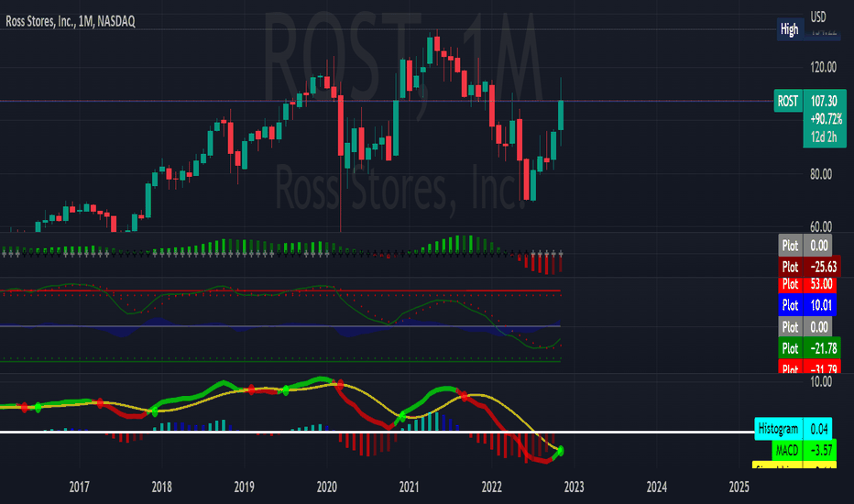Viewport: 854px width, 504px height.
Task: Select the cyan Histogram 0.04 label
Action: tap(793, 429)
